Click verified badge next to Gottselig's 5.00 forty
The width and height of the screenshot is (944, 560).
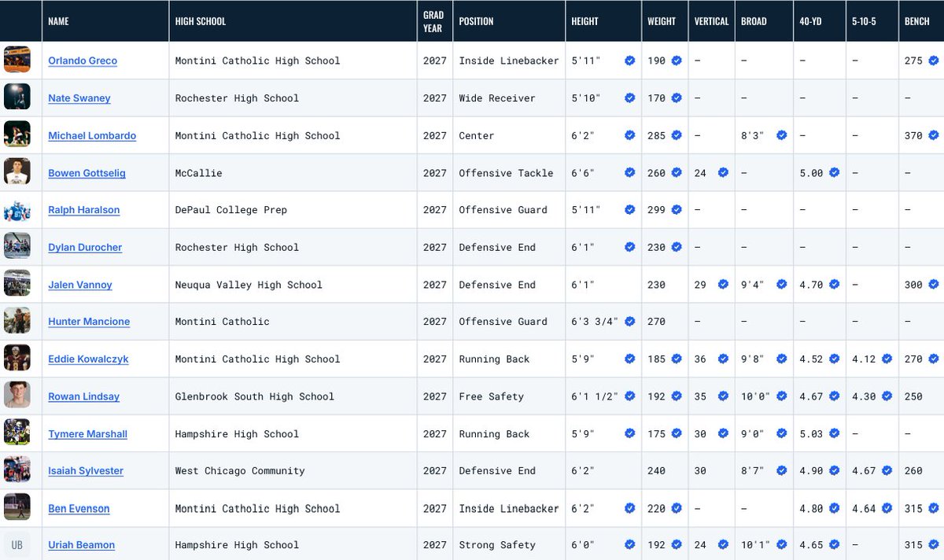pyautogui.click(x=835, y=173)
